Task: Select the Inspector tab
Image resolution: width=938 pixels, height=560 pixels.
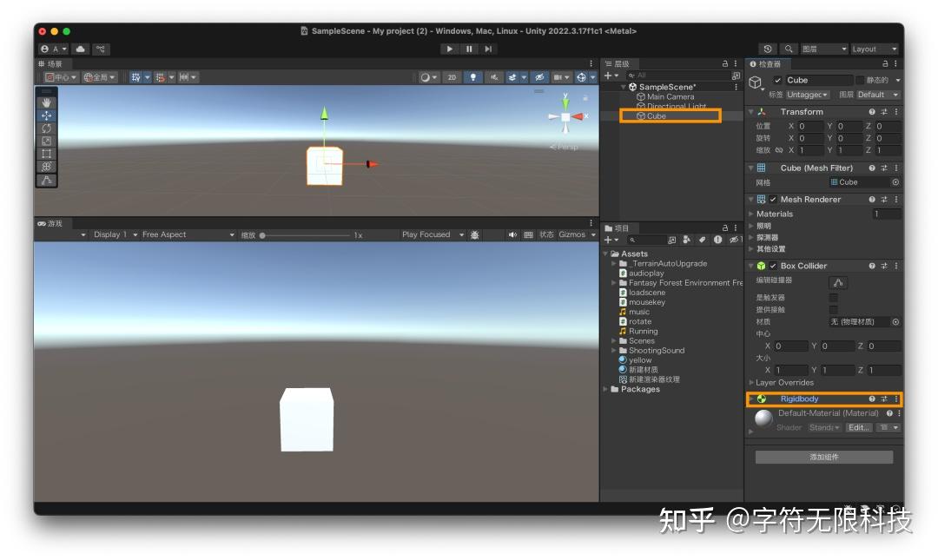Action: pos(766,64)
